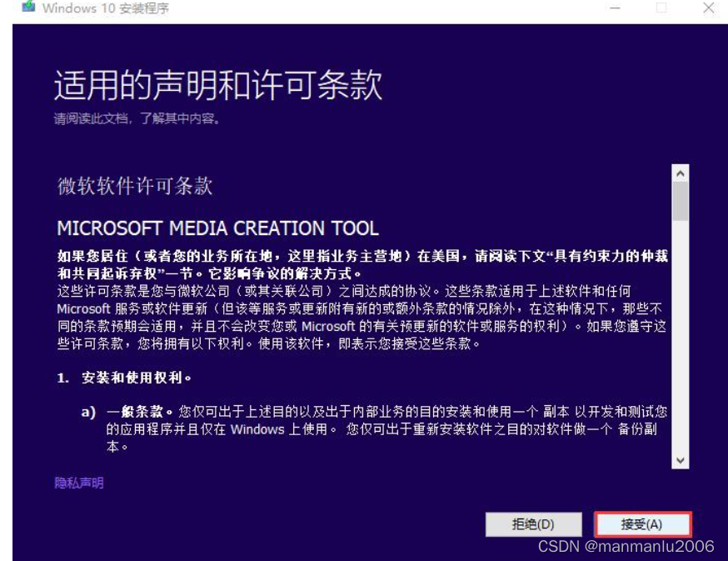Click section title 1. 安装和使用权利
The image size is (728, 561).
click(124, 378)
